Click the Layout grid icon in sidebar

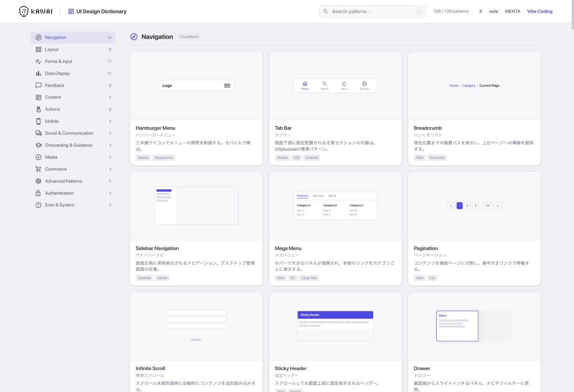[38, 50]
